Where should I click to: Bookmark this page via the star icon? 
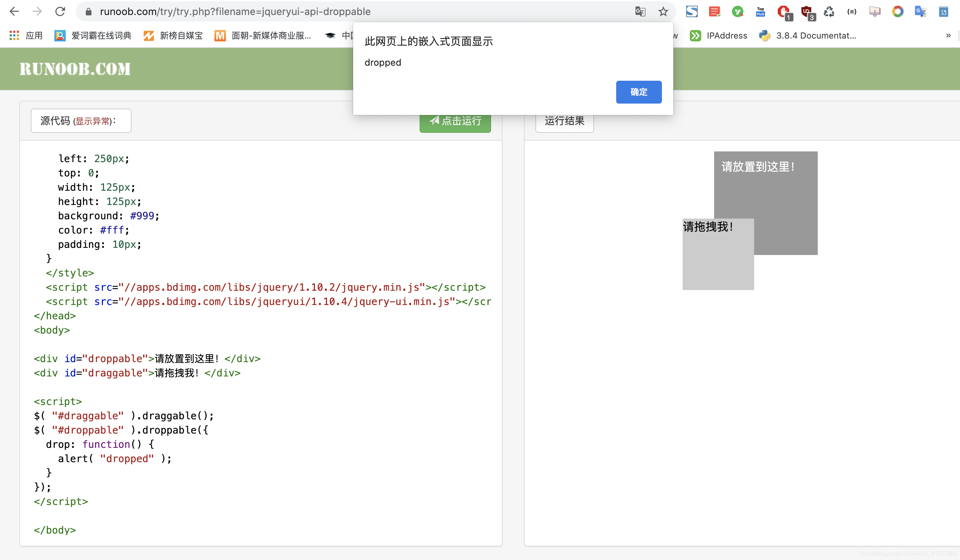tap(663, 11)
